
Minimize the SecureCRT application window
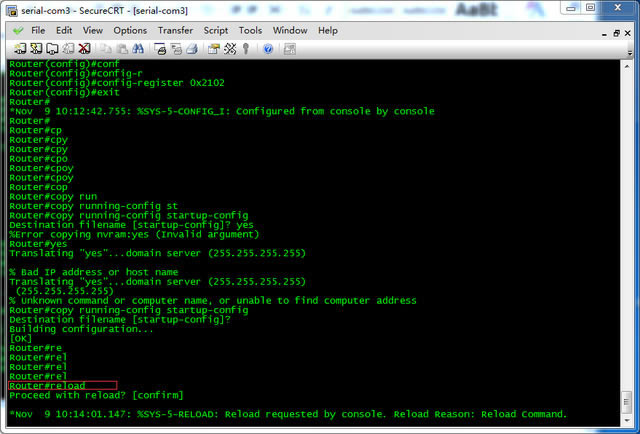571,8
